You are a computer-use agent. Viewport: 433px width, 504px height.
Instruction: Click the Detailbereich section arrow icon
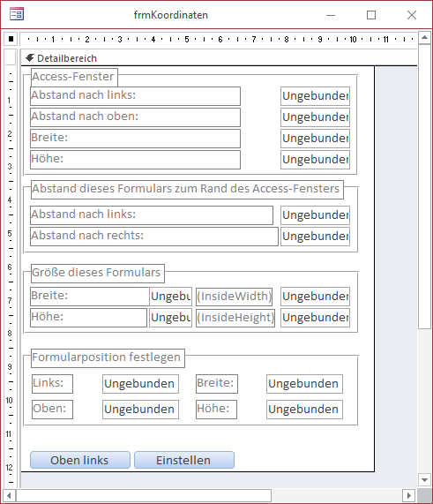(30, 58)
